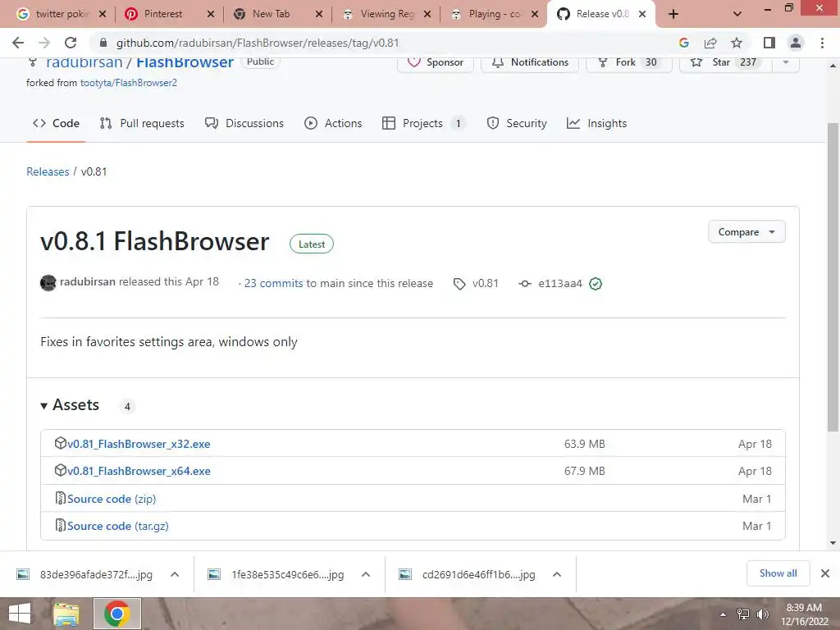Bookmark this page with the star icon
Viewport: 840px width, 630px height.
pyautogui.click(x=737, y=43)
